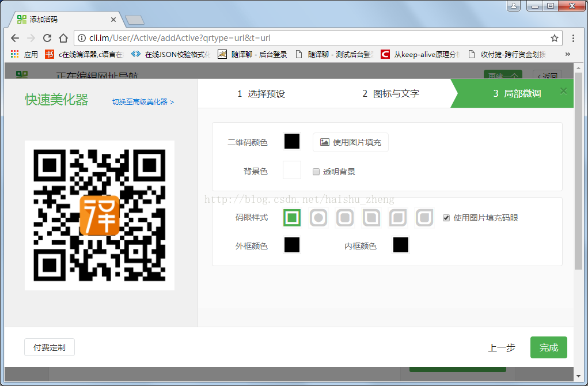Toggle the 透明背景 checkbox
This screenshot has width=588, height=386.
coord(316,172)
